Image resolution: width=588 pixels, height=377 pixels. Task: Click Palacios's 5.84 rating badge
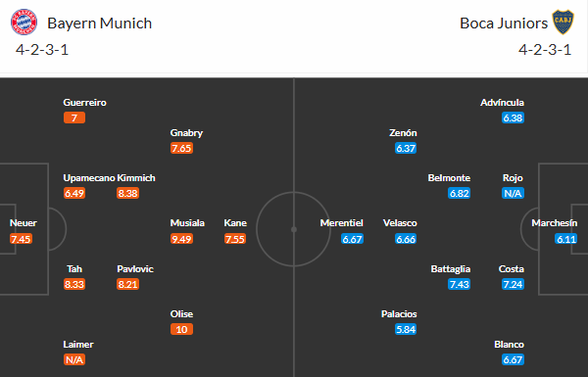(x=406, y=329)
